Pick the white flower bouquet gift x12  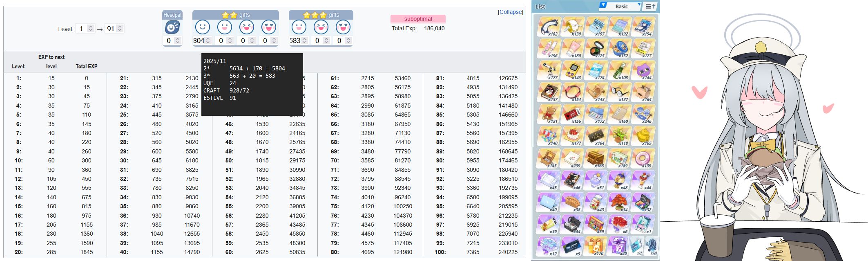549,246
